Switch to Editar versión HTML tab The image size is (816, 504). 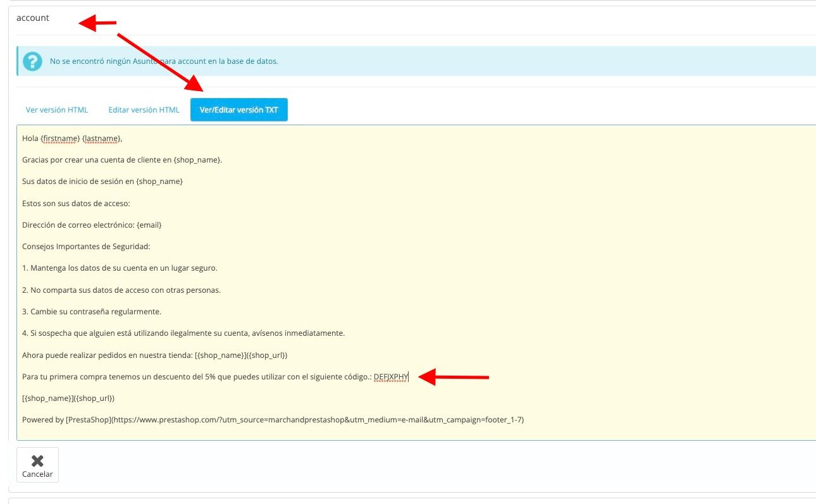(144, 110)
